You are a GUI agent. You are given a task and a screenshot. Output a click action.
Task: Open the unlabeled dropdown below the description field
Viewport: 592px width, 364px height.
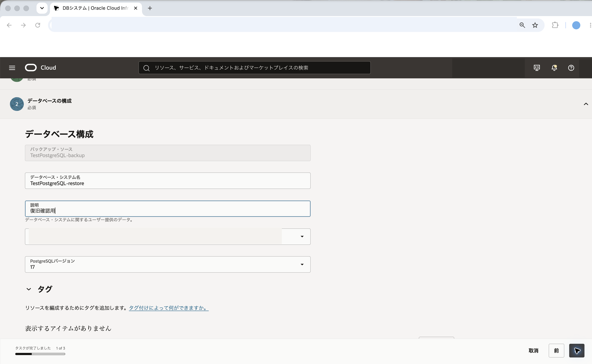168,237
